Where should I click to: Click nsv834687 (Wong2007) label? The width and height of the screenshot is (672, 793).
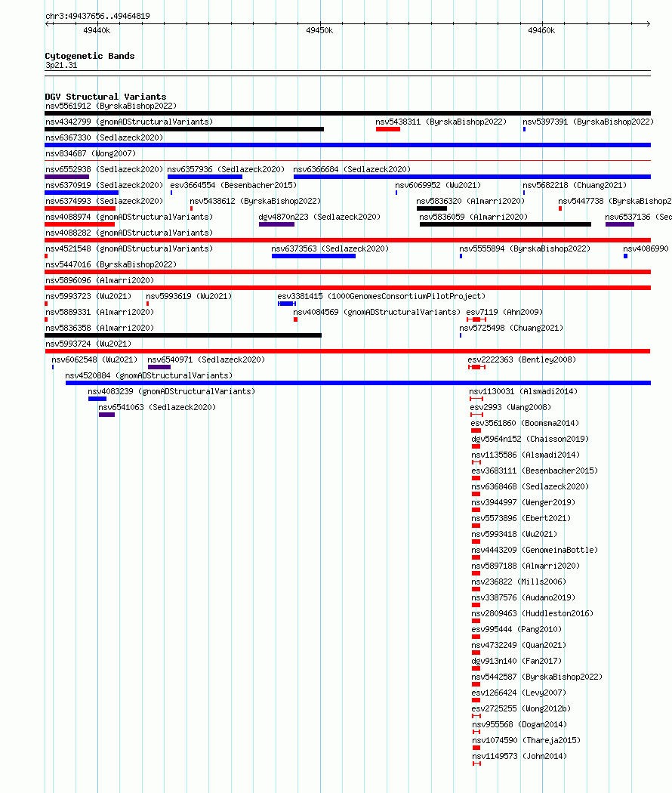tap(91, 154)
